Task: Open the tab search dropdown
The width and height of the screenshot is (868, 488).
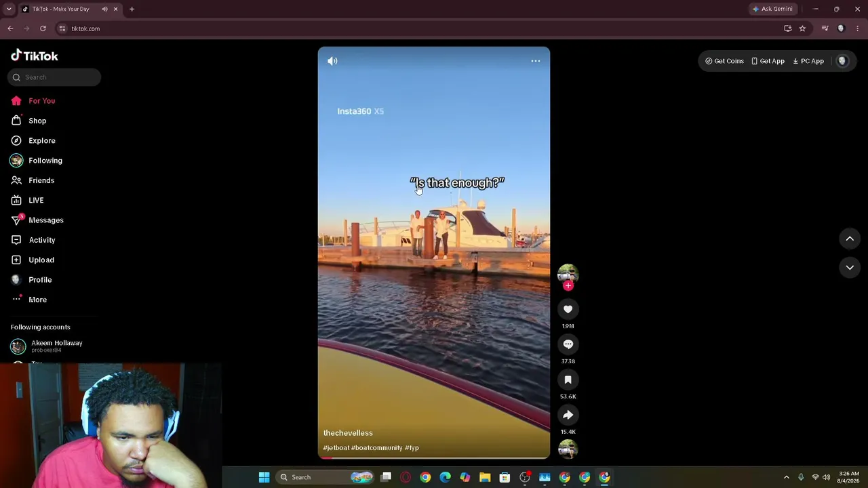Action: 9,9
